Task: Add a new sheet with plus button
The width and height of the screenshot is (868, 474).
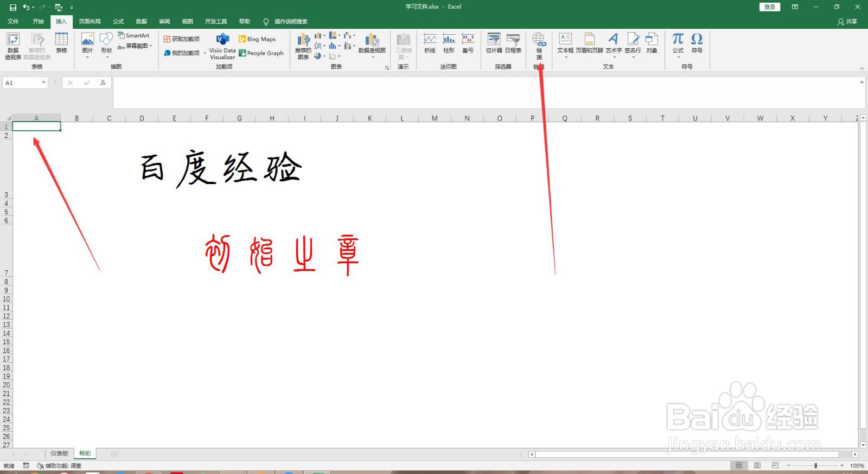Action: tap(114, 454)
